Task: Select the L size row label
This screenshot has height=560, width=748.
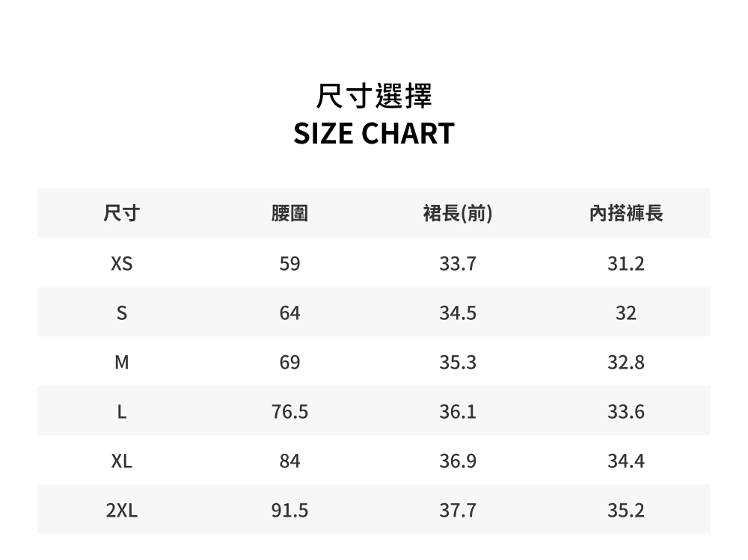Action: (x=122, y=412)
